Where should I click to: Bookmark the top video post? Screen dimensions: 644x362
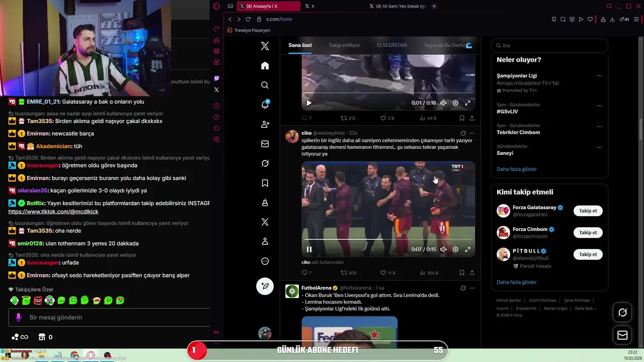click(x=461, y=118)
